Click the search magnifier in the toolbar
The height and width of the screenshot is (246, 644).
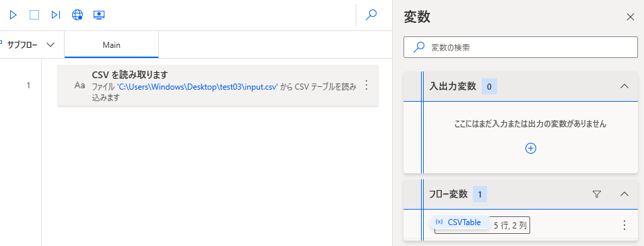[371, 16]
